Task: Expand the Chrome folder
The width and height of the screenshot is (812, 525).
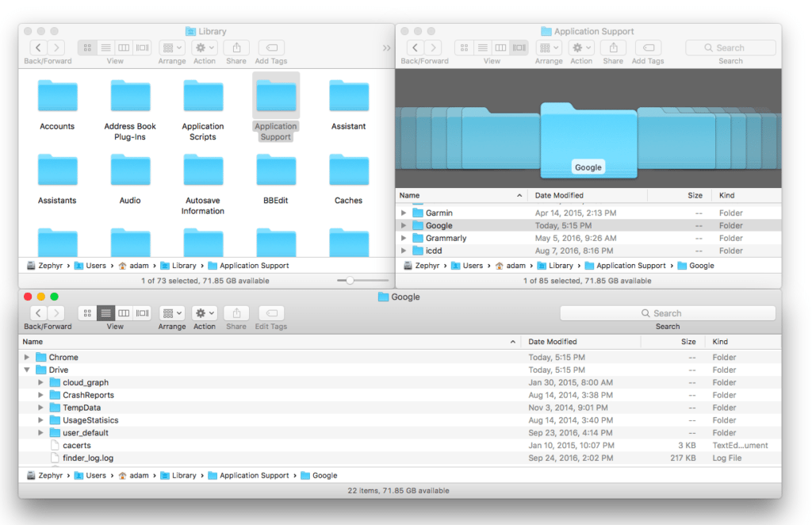Action: click(27, 357)
